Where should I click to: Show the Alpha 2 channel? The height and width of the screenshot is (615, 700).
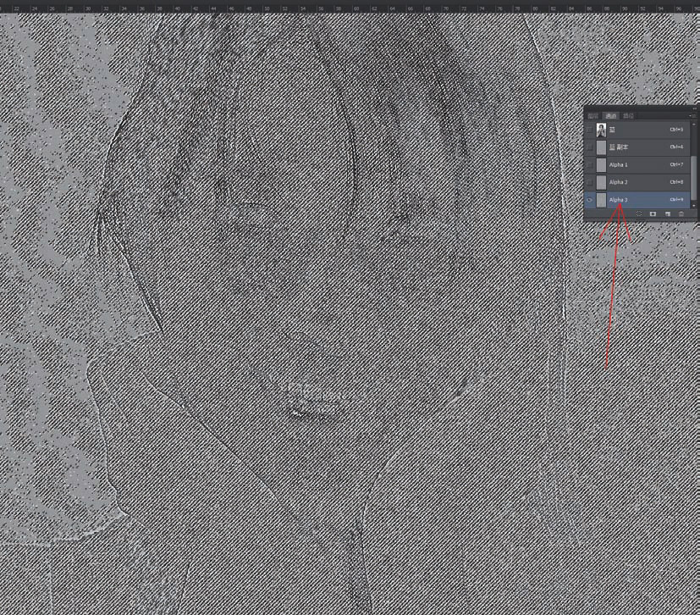pyautogui.click(x=589, y=182)
